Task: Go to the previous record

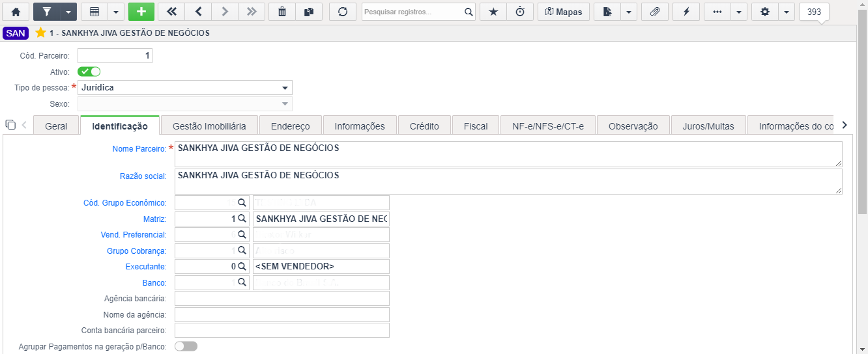Action: click(198, 12)
